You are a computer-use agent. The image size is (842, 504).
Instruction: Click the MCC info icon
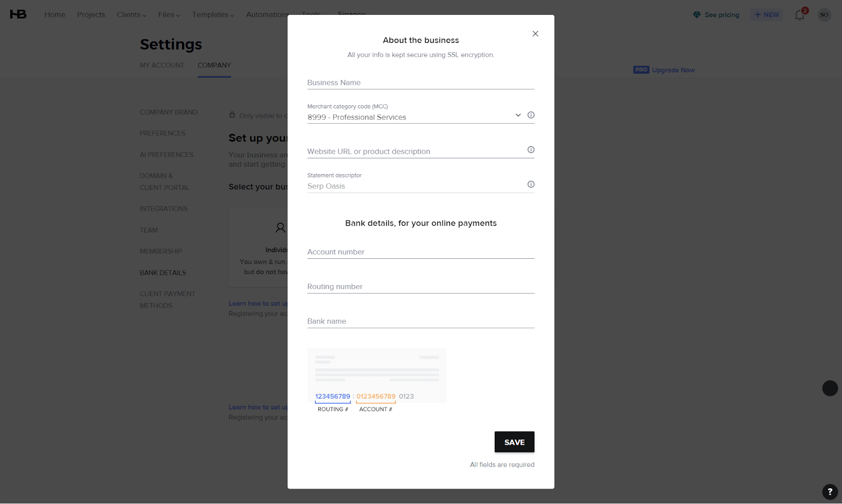pyautogui.click(x=531, y=115)
